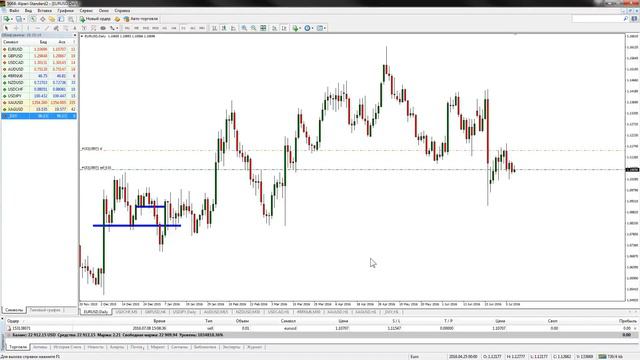640x360 pixels.
Task: Select GBPUSD row in Market Watch
Action: pyautogui.click(x=39, y=56)
